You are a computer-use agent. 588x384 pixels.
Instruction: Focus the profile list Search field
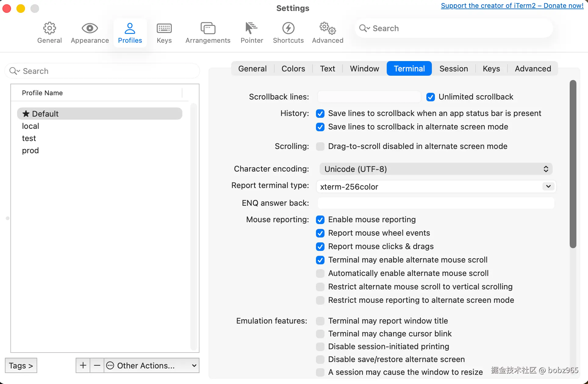coord(102,71)
